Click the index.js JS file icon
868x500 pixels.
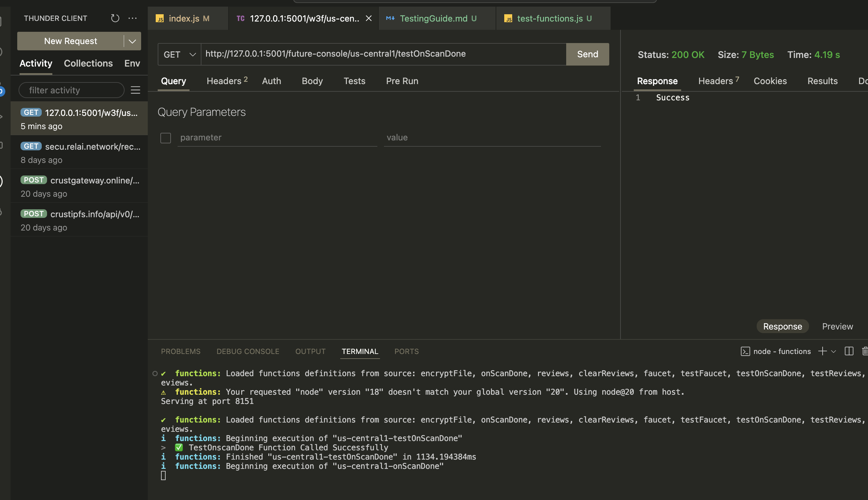click(160, 19)
